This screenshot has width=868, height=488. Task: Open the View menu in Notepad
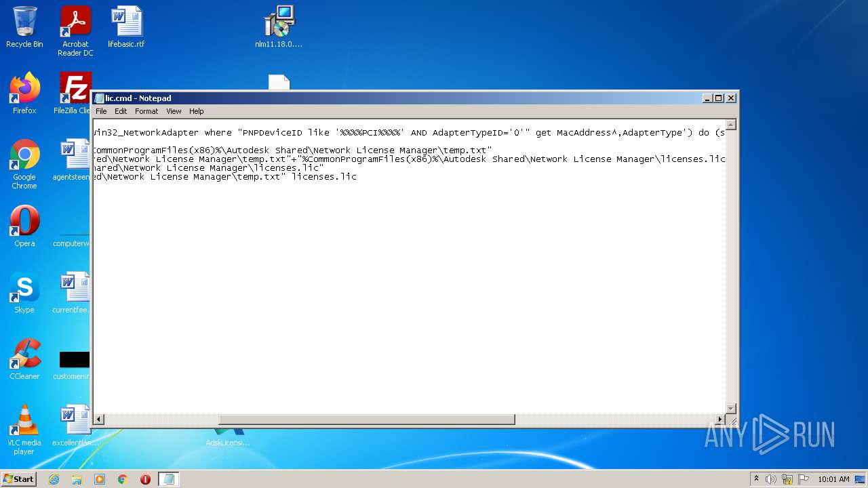click(x=174, y=111)
